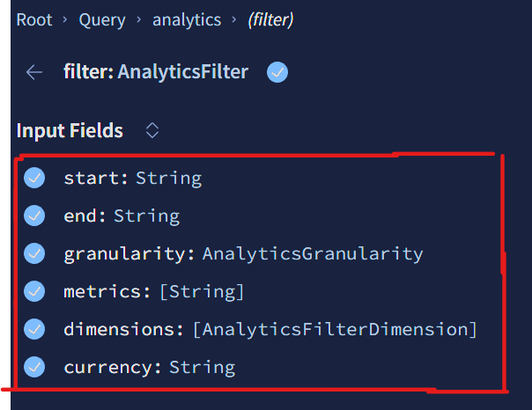Screen dimensions: 532x410
Task: Open the Input Fields sort expander
Action: pos(152,131)
